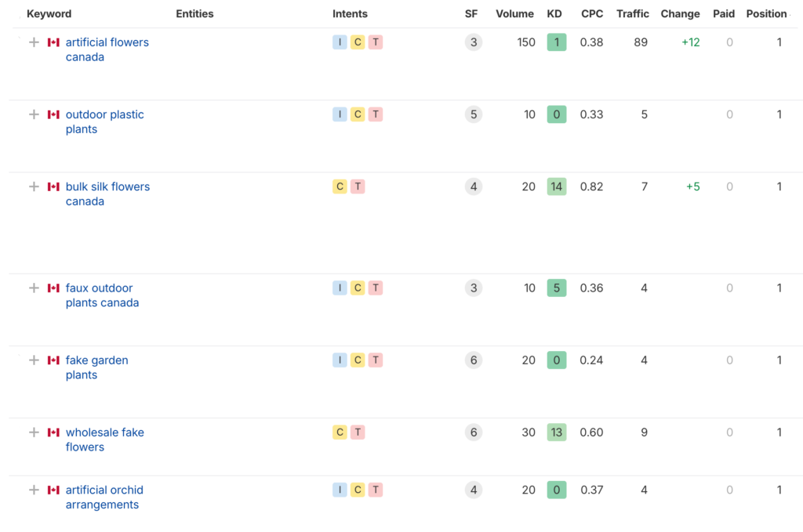Click Informational intent badge for 'outdoor plastic plants'
Viewport: 803px width, 532px height.
point(340,114)
